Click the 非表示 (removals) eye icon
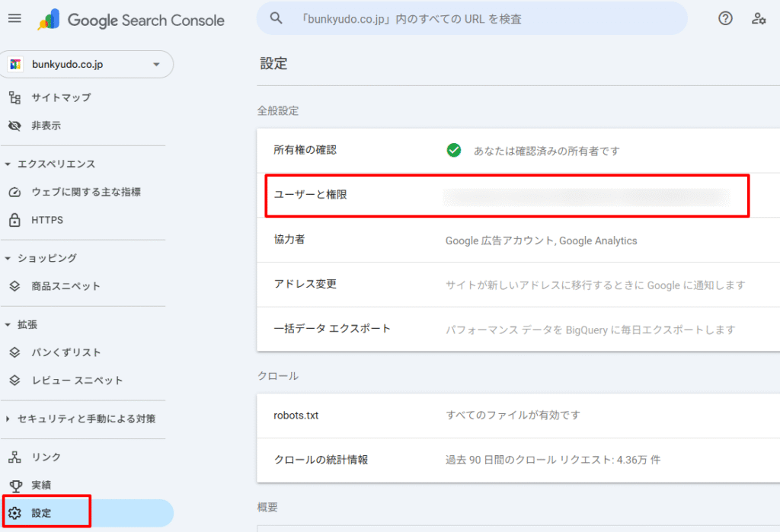Viewport: 780px width, 532px height. coord(15,126)
